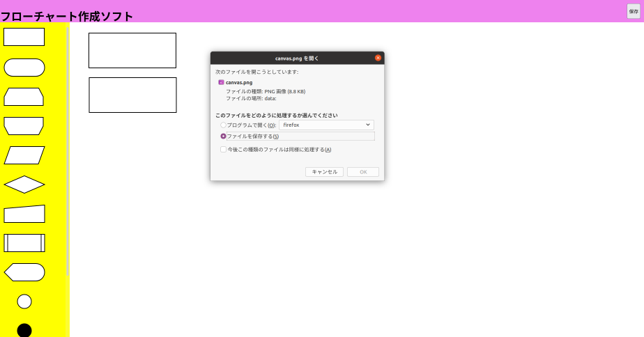Close the canvas.png dialog
The width and height of the screenshot is (644, 337).
378,58
